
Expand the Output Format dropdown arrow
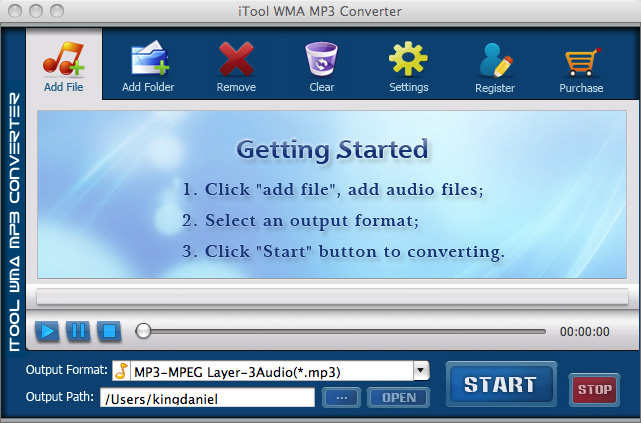click(x=421, y=371)
